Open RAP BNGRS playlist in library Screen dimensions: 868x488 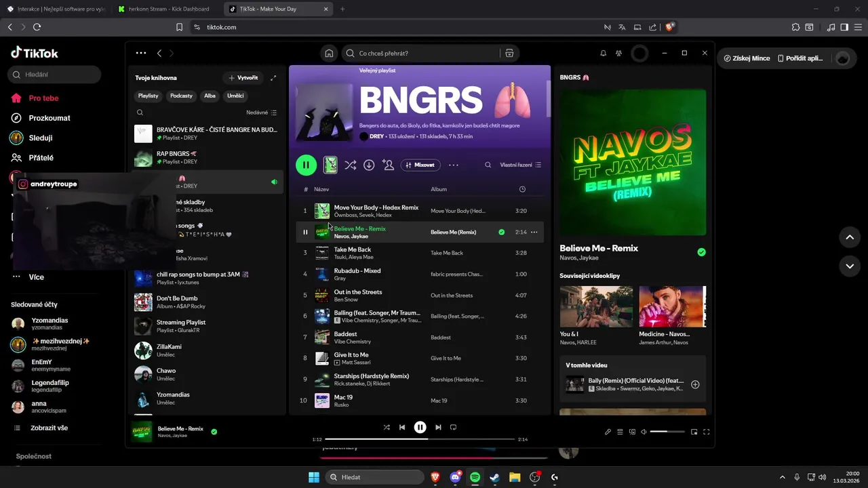click(x=207, y=158)
